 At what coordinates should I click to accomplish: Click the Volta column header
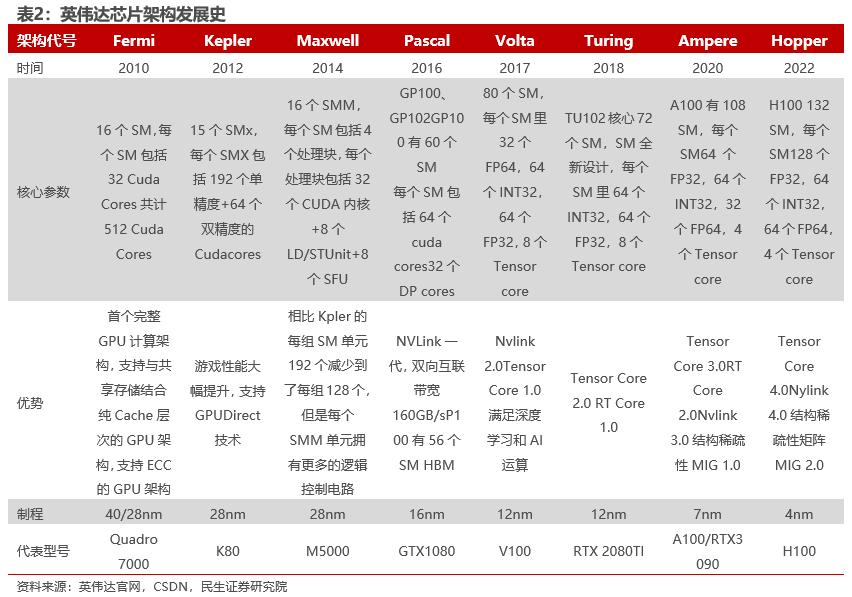[x=515, y=40]
